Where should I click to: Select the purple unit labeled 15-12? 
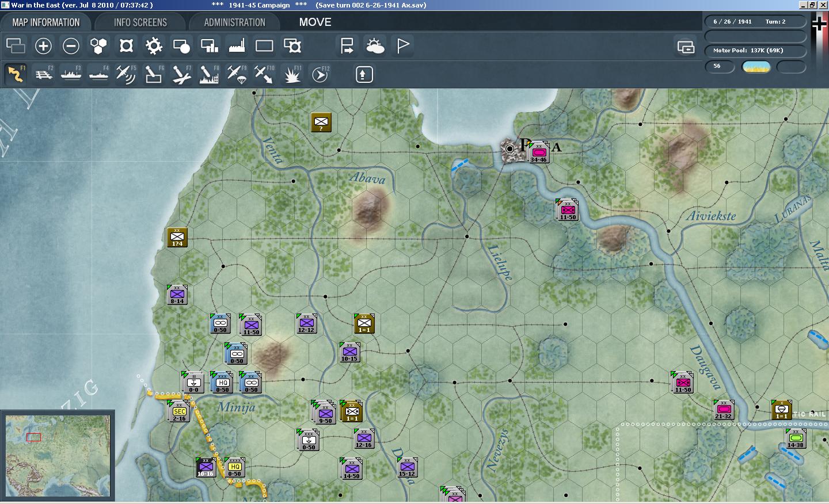click(406, 468)
